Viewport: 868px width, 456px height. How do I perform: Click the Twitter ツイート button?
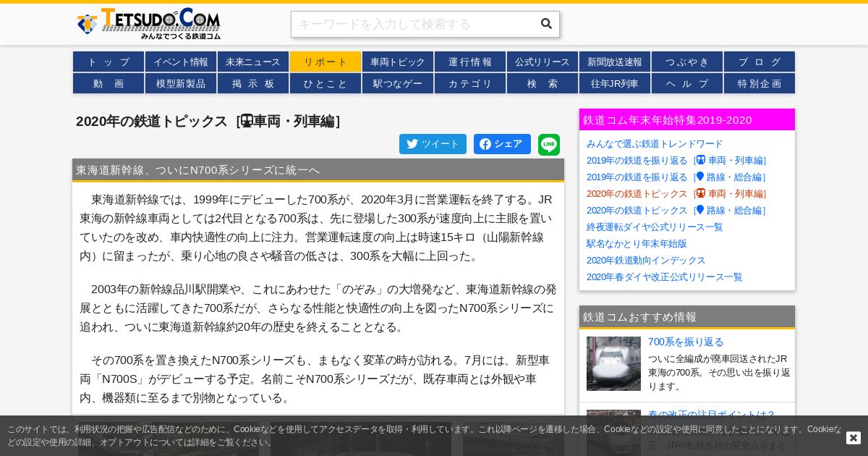[433, 144]
